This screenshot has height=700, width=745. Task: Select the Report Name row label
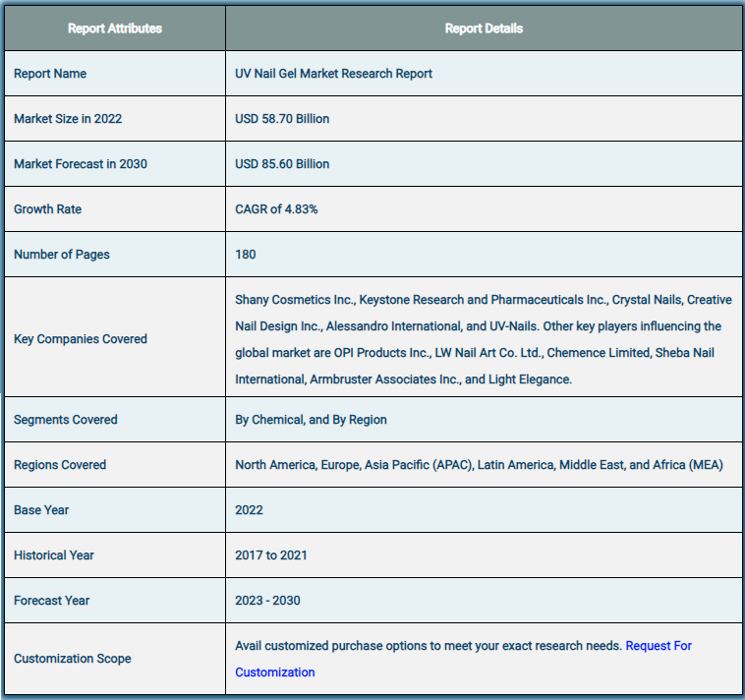click(50, 74)
